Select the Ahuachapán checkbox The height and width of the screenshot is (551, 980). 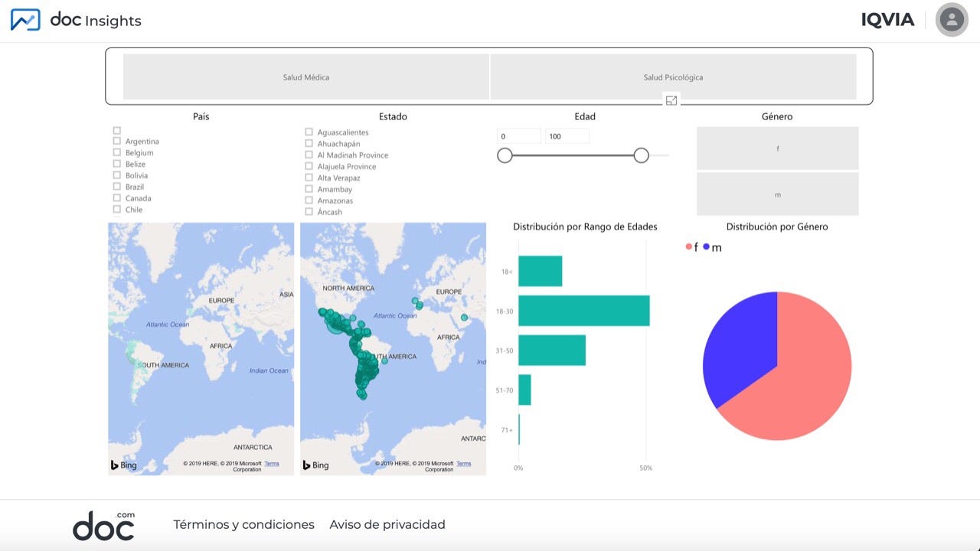pos(309,143)
